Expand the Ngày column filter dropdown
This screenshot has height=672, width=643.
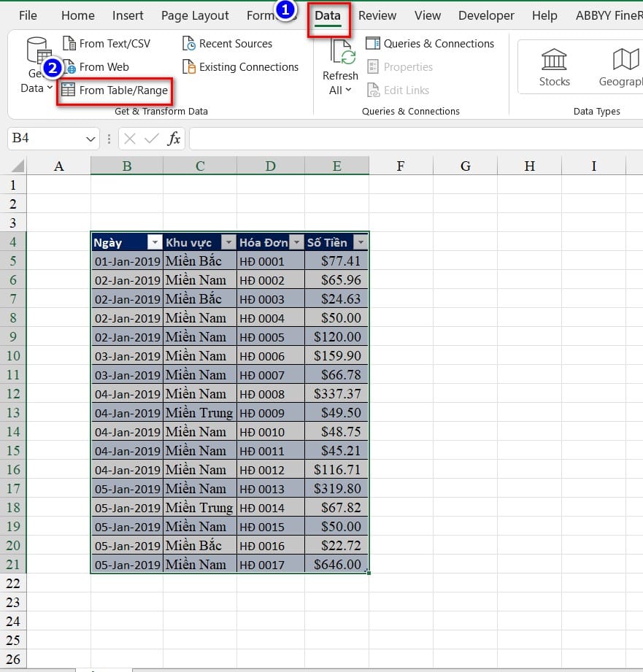154,242
